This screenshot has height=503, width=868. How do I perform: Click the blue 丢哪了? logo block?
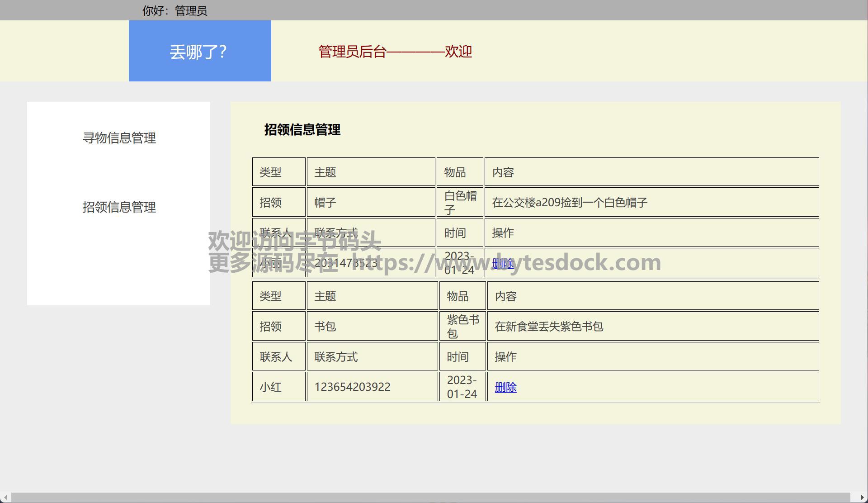(x=200, y=51)
